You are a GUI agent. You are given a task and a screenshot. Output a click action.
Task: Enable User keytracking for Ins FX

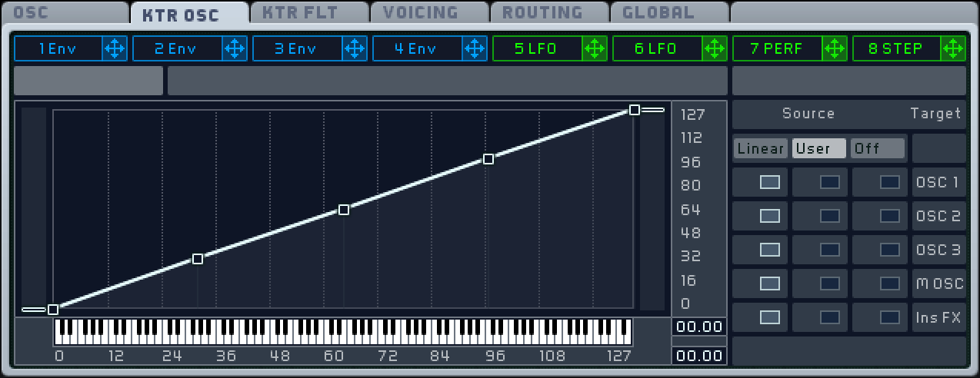(830, 317)
